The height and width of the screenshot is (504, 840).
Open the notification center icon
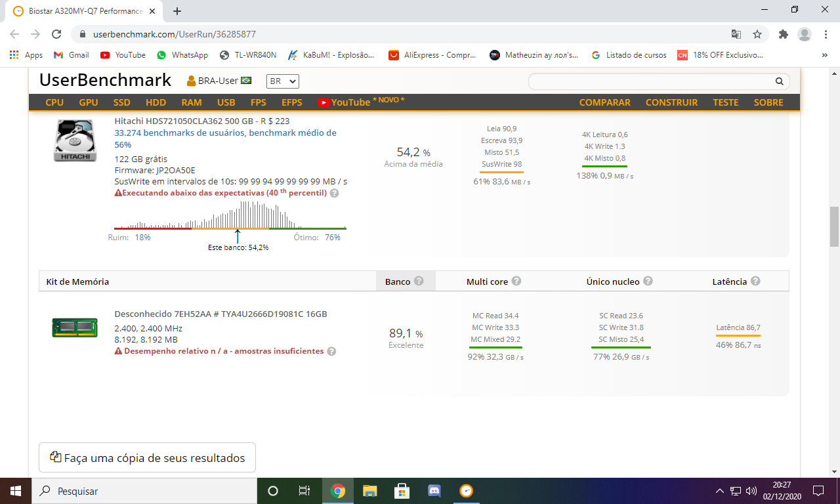(x=818, y=491)
